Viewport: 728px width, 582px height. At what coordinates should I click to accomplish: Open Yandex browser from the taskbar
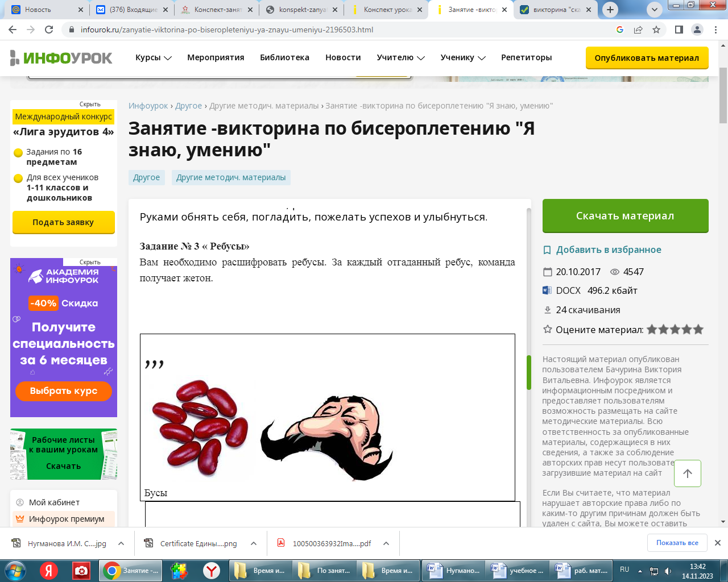tap(212, 570)
